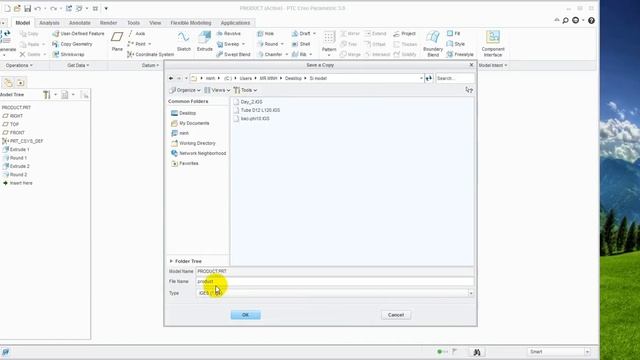This screenshot has height=360, width=640.
Task: Select the Coordinate System tool
Action: tap(151, 54)
